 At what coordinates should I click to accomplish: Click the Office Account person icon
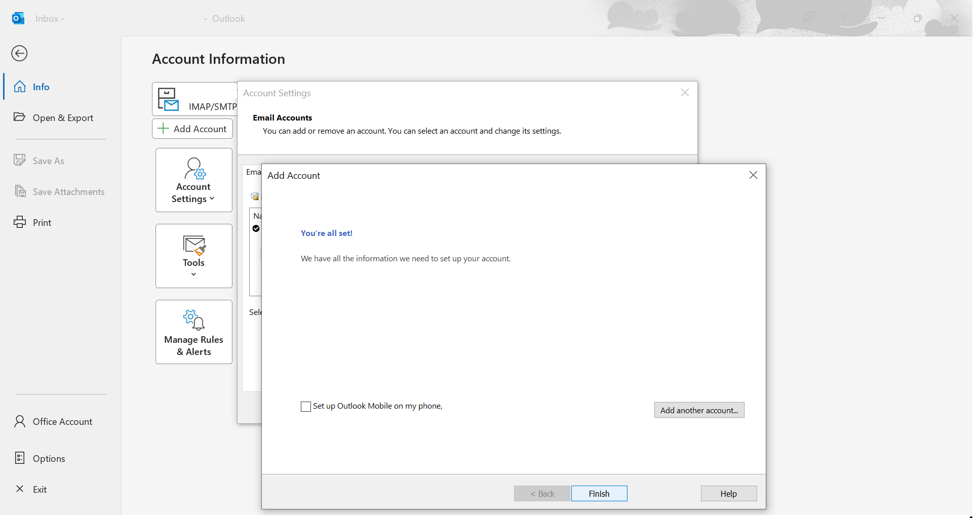pyautogui.click(x=20, y=421)
